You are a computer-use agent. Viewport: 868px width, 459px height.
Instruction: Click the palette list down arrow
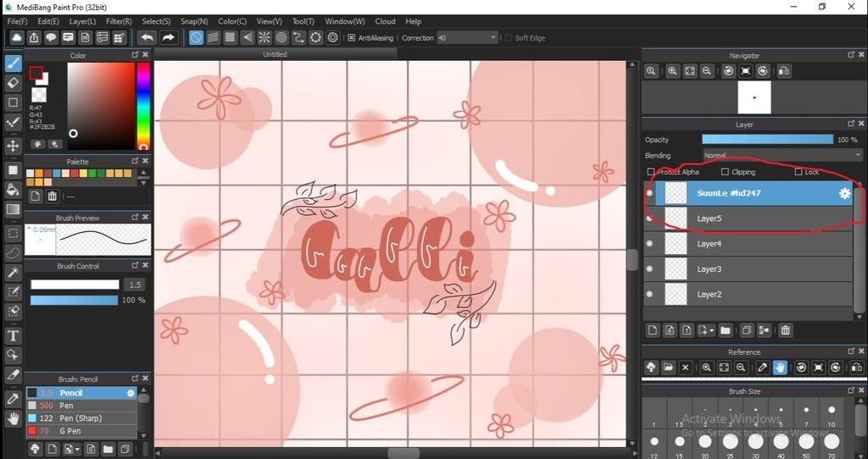point(143,182)
